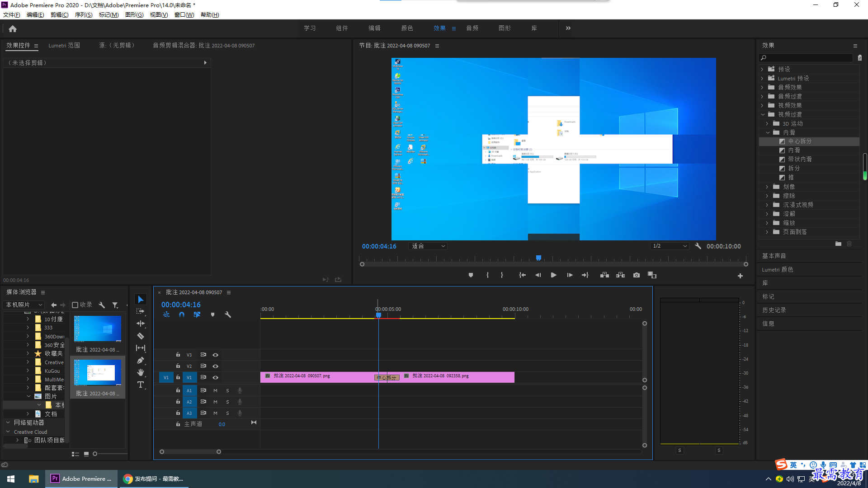Select the 带状内滑 transition
This screenshot has height=488, width=868.
(800, 159)
